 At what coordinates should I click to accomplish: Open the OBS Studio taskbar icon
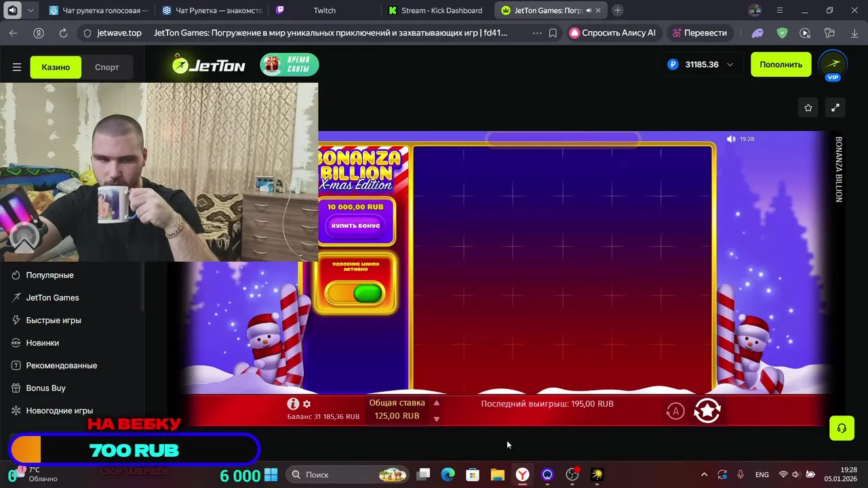click(x=572, y=474)
